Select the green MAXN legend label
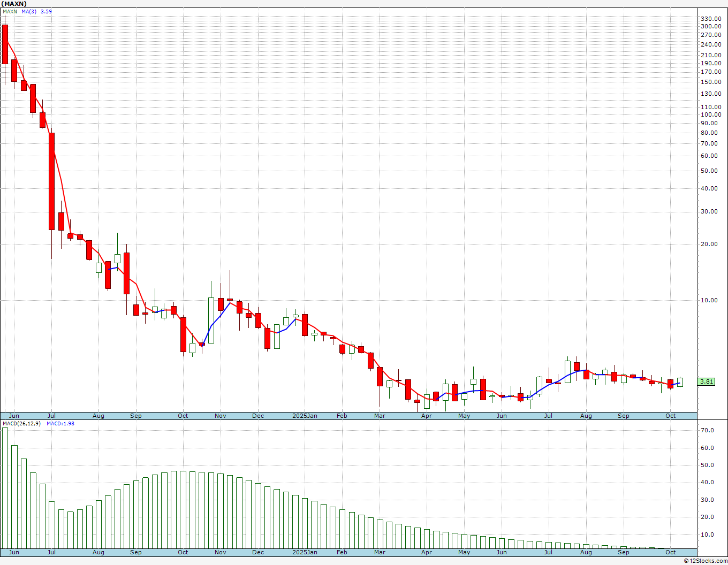The height and width of the screenshot is (565, 728). point(9,11)
